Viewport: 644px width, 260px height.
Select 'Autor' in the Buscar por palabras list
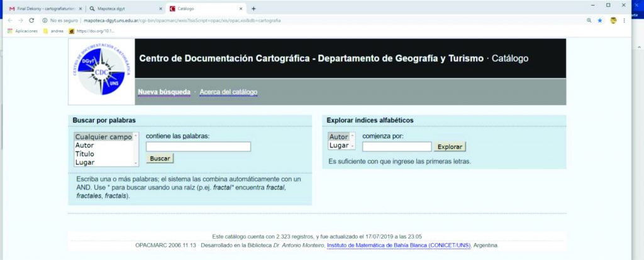[x=85, y=145]
